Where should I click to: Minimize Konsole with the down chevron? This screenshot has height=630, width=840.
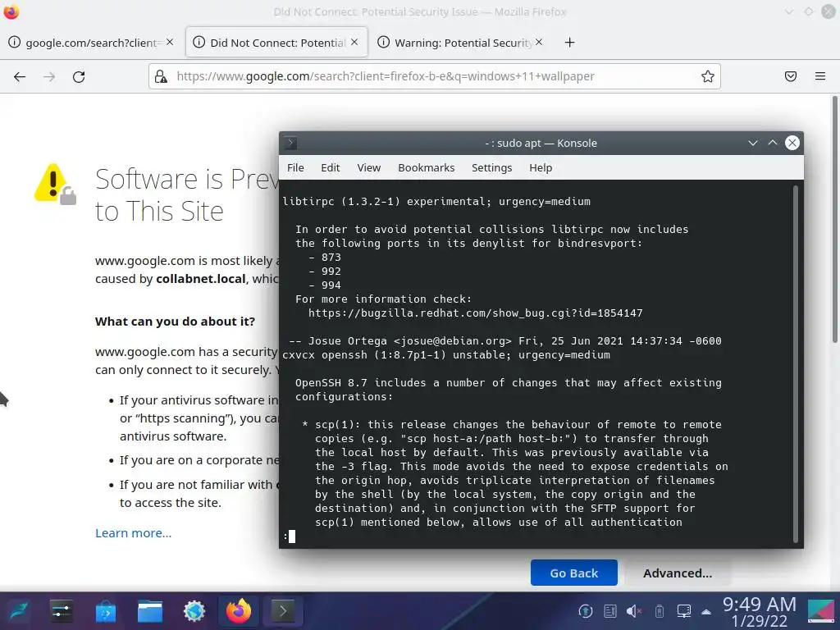click(753, 143)
